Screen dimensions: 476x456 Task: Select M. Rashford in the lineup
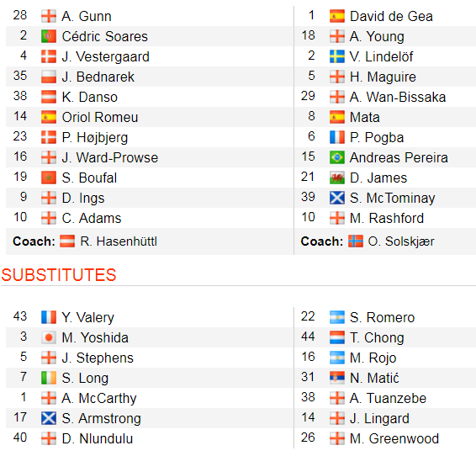pyautogui.click(x=387, y=218)
